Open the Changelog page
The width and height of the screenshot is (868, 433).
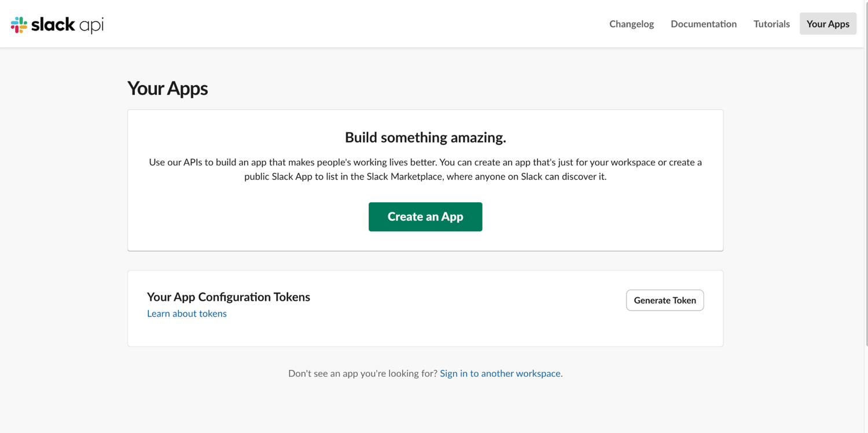coord(631,24)
